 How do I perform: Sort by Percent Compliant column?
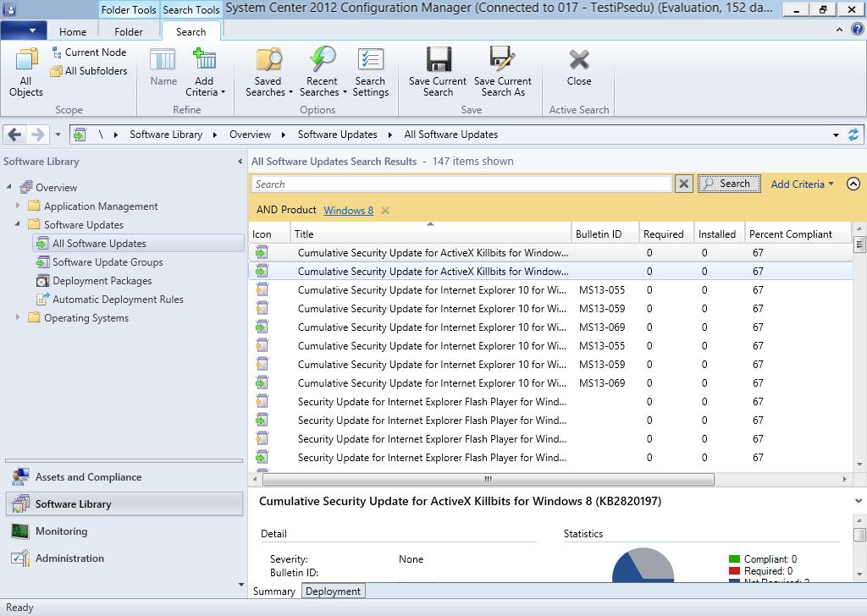(798, 234)
